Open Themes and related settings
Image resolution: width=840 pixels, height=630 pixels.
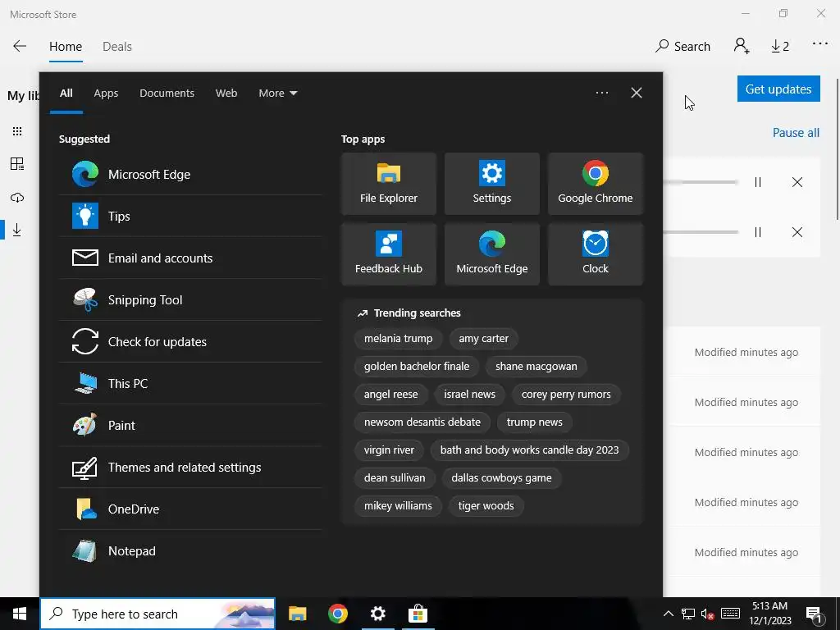coord(190,467)
